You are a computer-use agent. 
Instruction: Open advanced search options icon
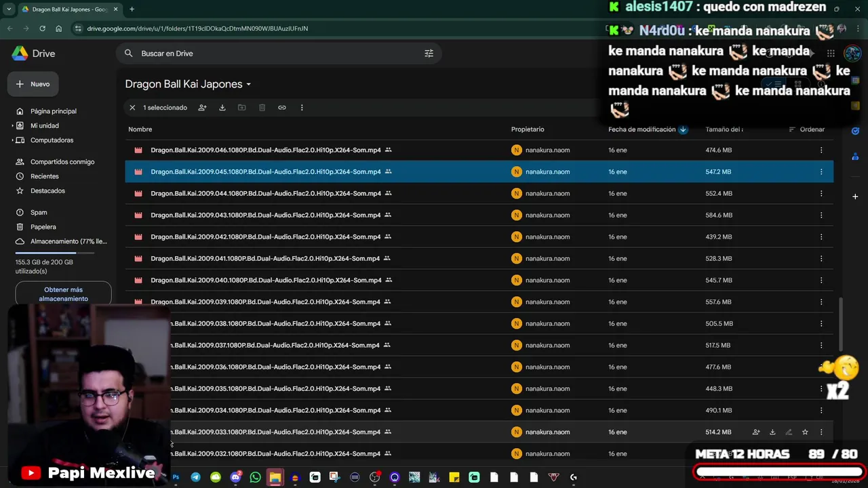click(x=429, y=54)
